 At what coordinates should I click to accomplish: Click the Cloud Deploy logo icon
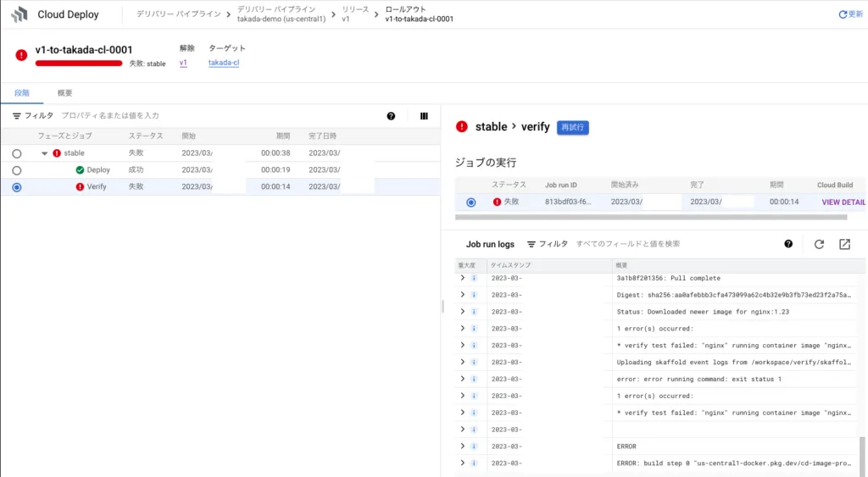pos(19,14)
